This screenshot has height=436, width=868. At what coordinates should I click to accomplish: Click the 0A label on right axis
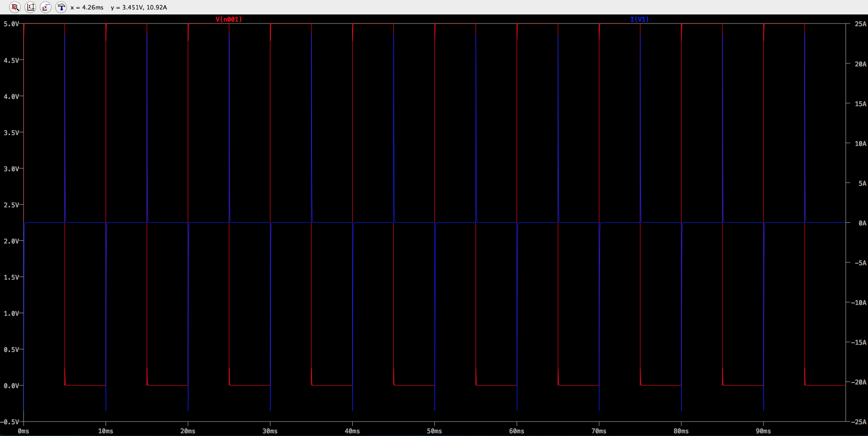click(862, 223)
